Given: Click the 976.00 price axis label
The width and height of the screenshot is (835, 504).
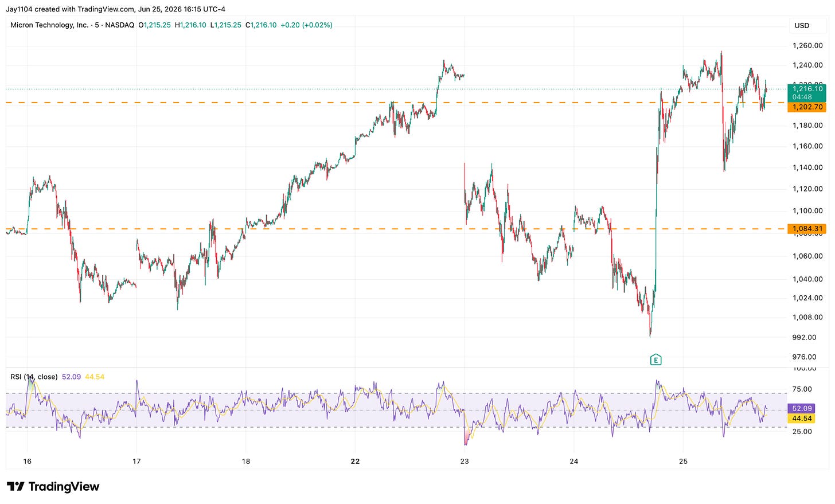Looking at the screenshot, I should point(804,357).
